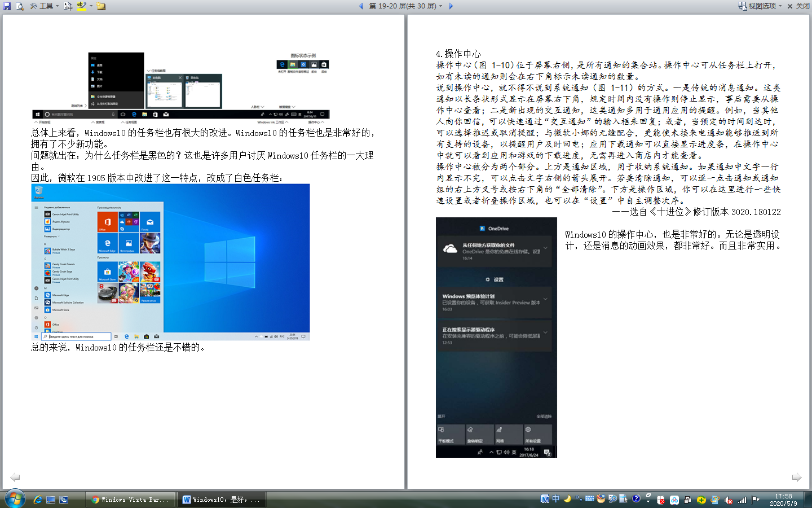Screen dimensions: 812x508
Task: Click the white taskbar Windows 10 screenshot image
Action: 170,262
